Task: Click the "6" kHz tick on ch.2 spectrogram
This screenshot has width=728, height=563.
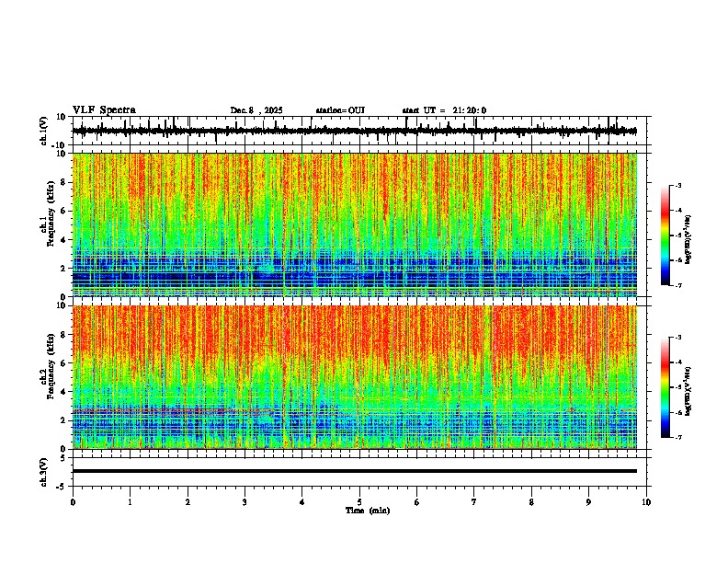Action: click(x=63, y=362)
